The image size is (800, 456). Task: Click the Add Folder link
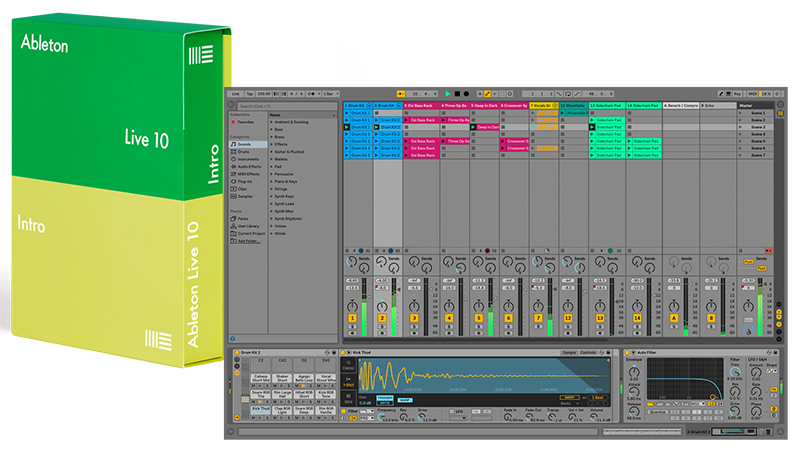tap(248, 241)
